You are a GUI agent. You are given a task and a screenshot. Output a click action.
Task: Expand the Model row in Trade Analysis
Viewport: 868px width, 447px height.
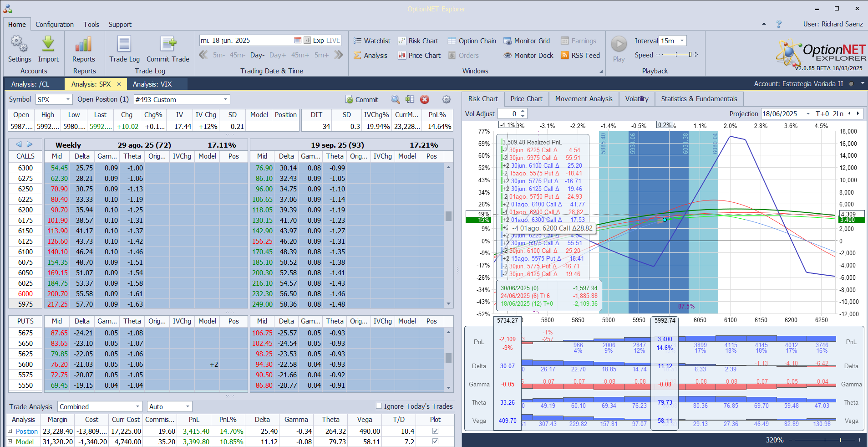10,442
